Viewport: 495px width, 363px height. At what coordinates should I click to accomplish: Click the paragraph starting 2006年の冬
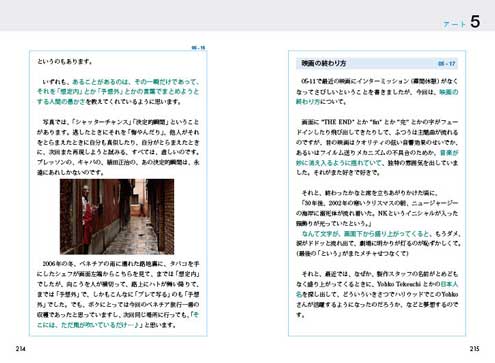(118, 294)
